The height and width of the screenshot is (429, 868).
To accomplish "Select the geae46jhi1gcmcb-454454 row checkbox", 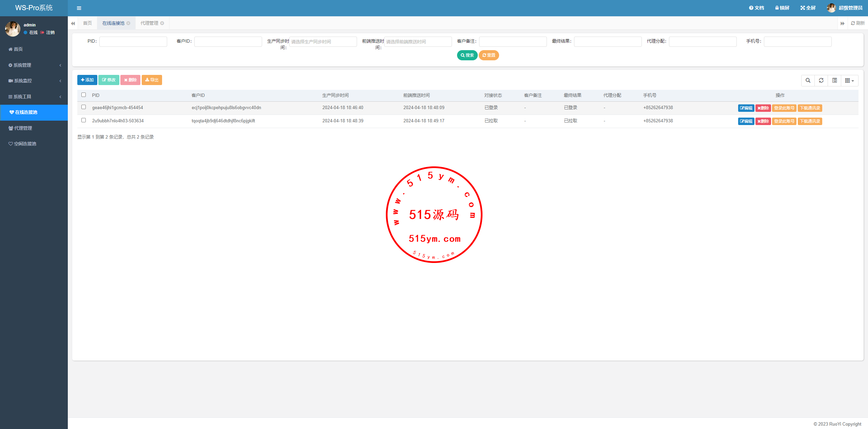I will coord(83,107).
